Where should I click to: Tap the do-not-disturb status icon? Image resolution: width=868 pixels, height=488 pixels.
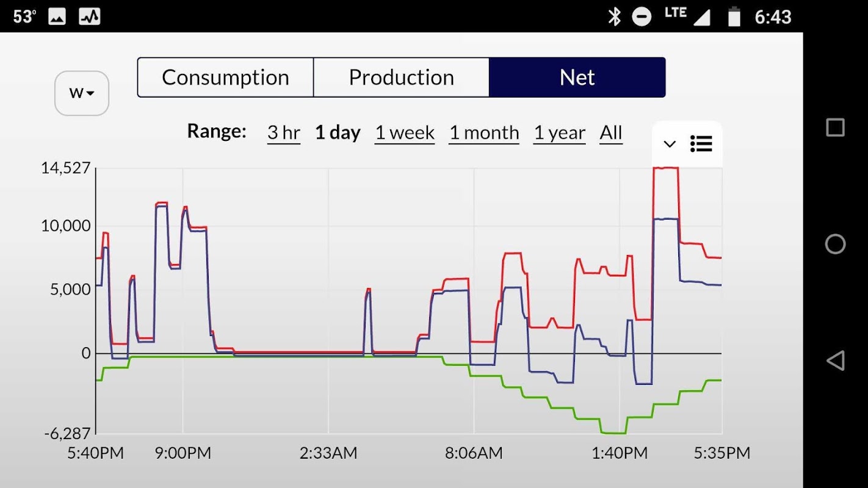click(642, 16)
